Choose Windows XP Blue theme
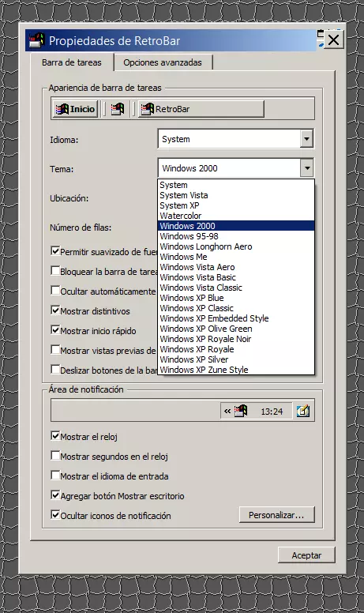 (236, 298)
